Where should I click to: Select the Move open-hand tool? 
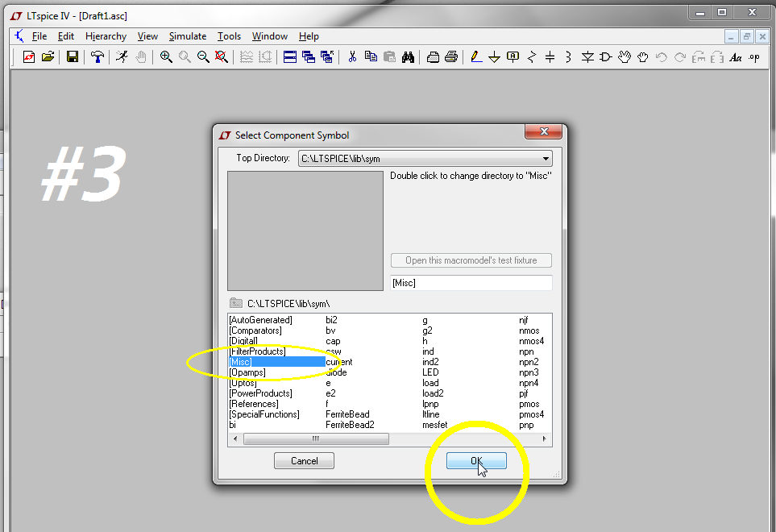[x=625, y=57]
